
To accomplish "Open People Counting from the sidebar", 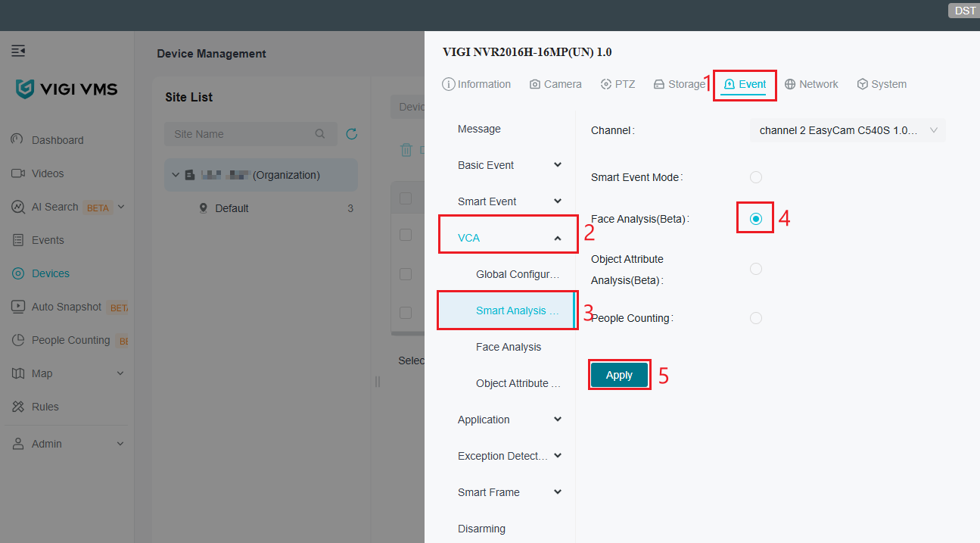I will [68, 339].
